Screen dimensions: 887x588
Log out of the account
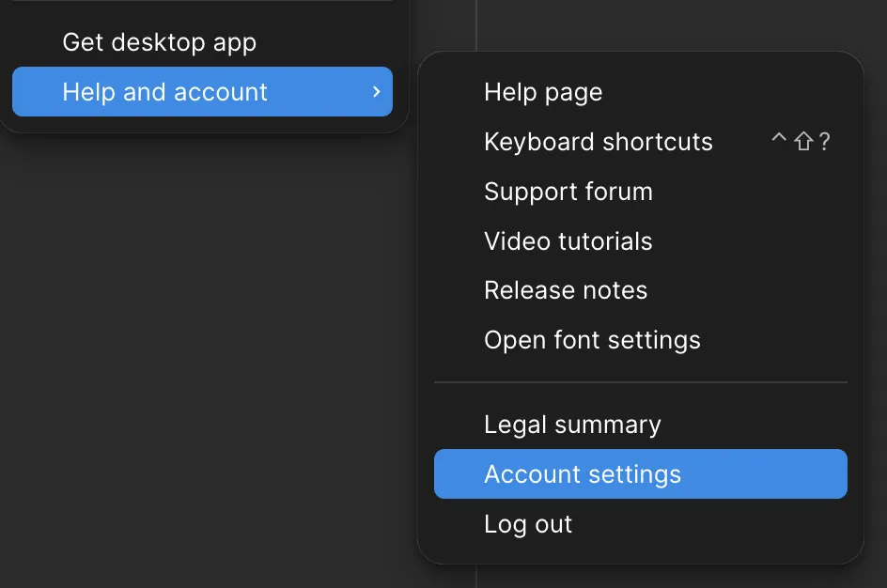click(528, 524)
